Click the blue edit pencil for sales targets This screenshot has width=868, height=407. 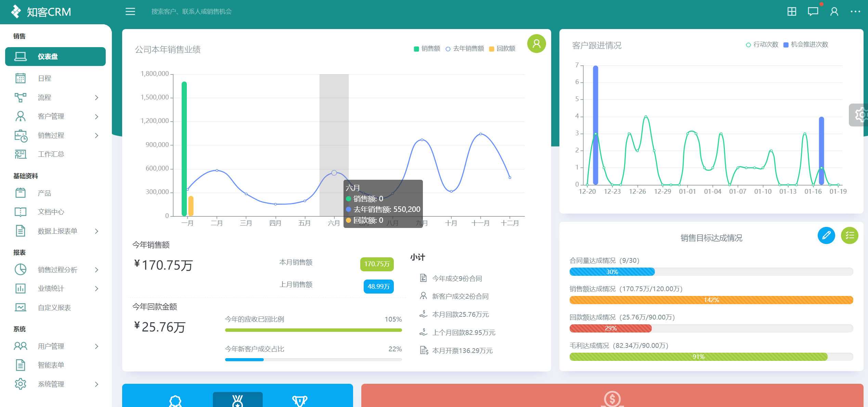click(x=826, y=235)
